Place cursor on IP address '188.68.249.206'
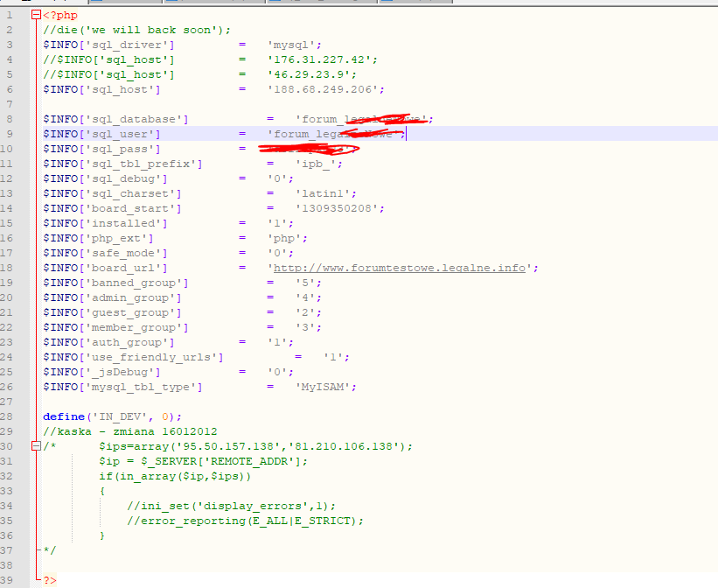 pos(326,89)
